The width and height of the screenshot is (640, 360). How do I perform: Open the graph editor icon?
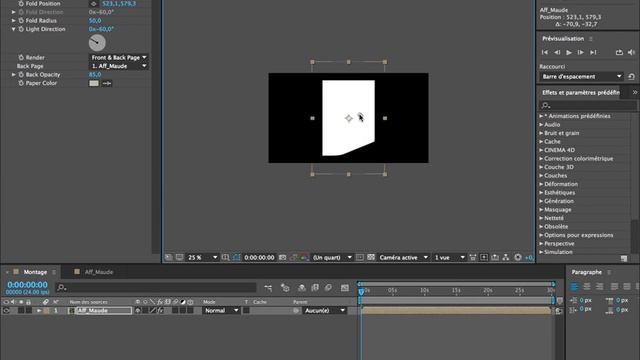[345, 288]
